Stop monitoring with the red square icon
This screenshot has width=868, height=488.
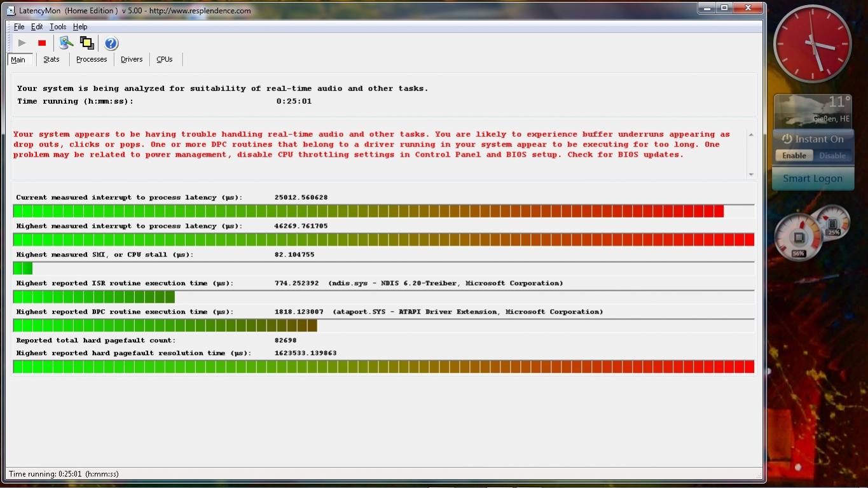pyautogui.click(x=42, y=43)
